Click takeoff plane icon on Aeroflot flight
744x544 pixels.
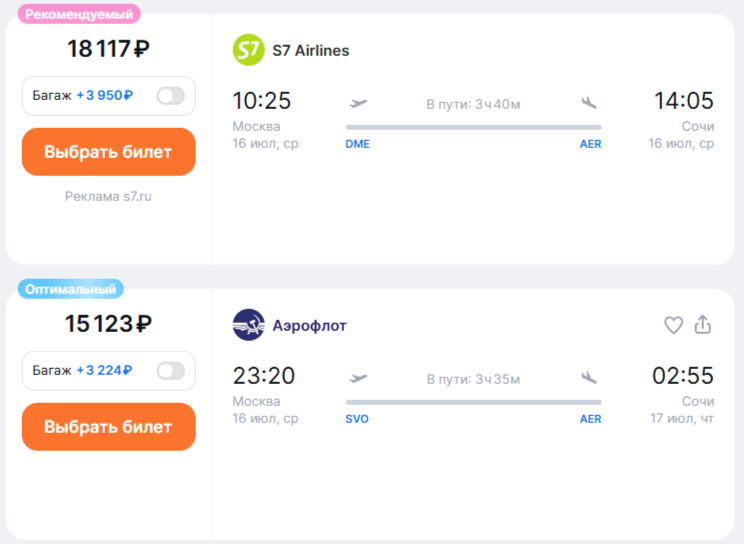[x=358, y=378]
